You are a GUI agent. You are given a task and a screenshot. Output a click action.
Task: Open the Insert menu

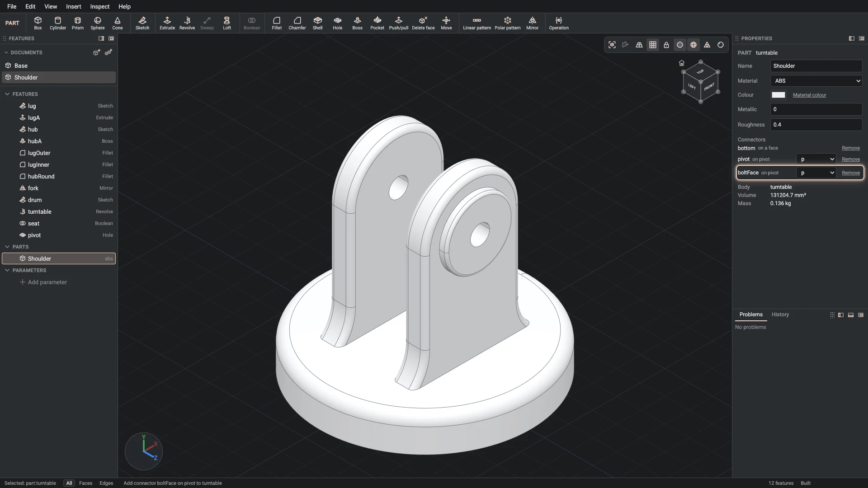click(74, 6)
